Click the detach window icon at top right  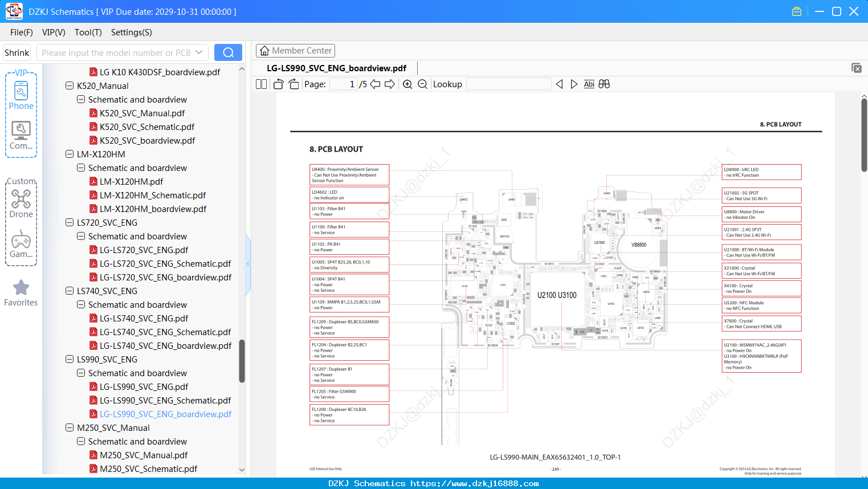point(857,68)
